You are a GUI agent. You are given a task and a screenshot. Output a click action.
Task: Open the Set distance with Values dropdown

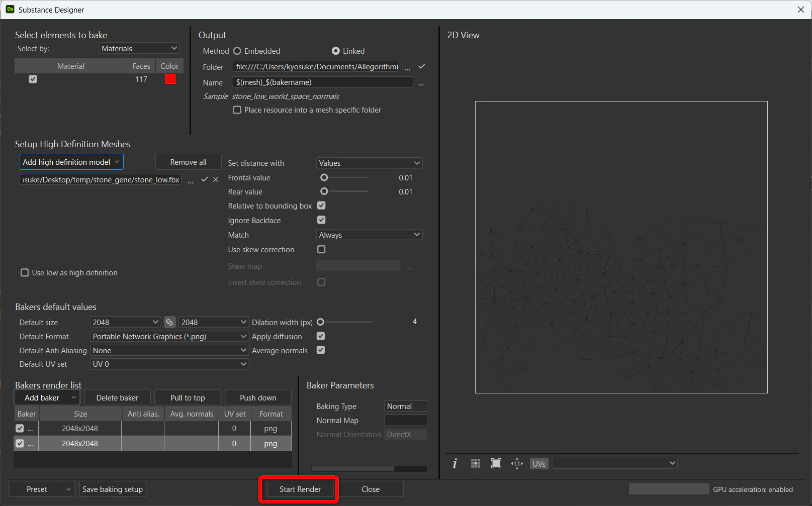point(370,163)
